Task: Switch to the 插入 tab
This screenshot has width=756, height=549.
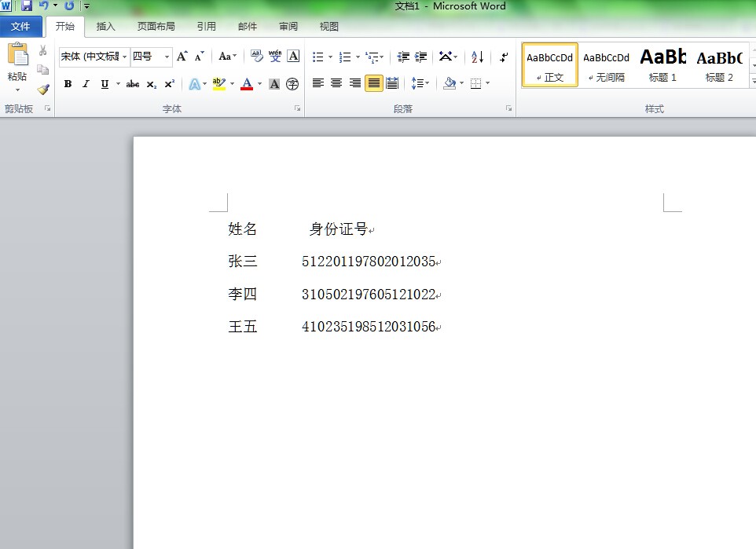Action: (105, 27)
